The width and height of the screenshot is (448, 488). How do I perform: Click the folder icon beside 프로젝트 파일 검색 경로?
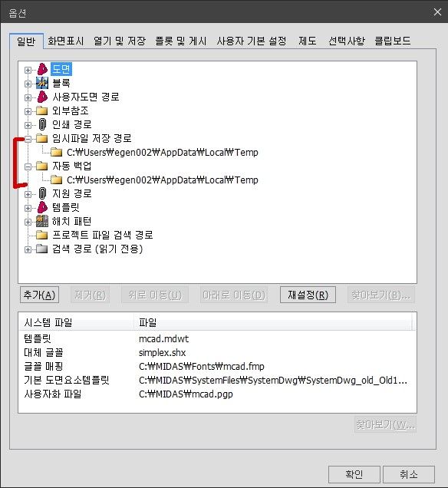pyautogui.click(x=41, y=235)
